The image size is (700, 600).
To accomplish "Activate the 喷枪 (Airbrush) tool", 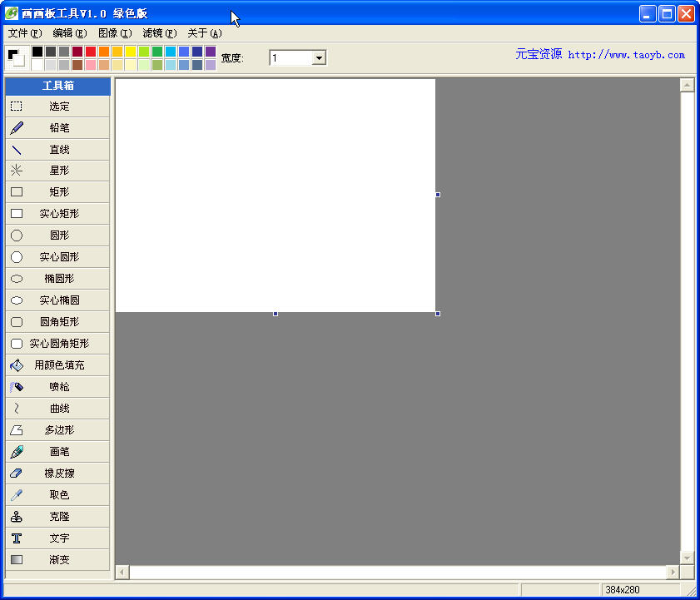I will (57, 386).
